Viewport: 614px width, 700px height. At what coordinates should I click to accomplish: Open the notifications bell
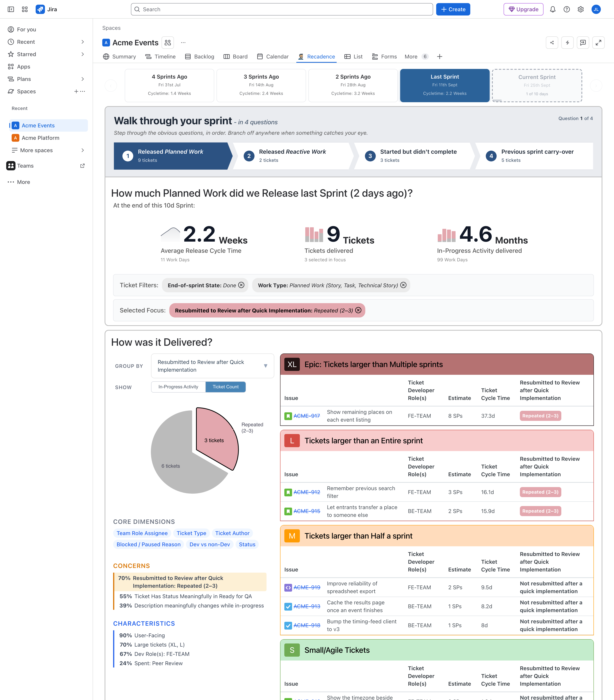point(553,9)
